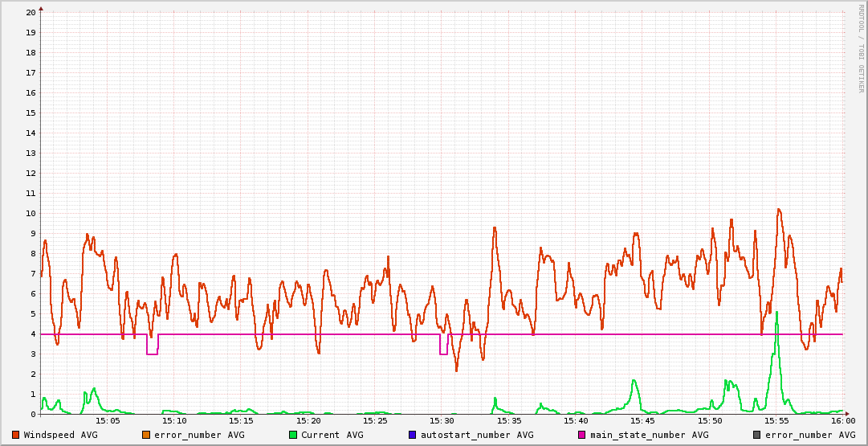Screen dimensions: 868x446
Task: Click the 20 value on the y-axis
Action: (x=31, y=13)
